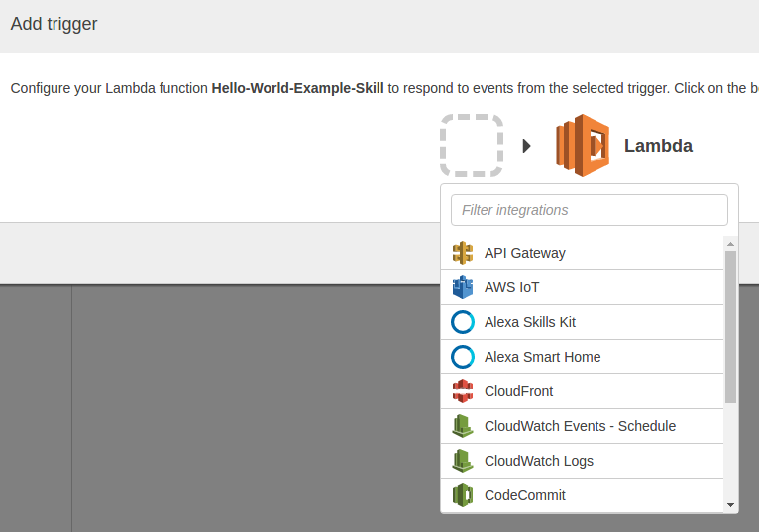Click the orange Lambda function icon
Image resolution: width=759 pixels, height=532 pixels.
pos(583,146)
